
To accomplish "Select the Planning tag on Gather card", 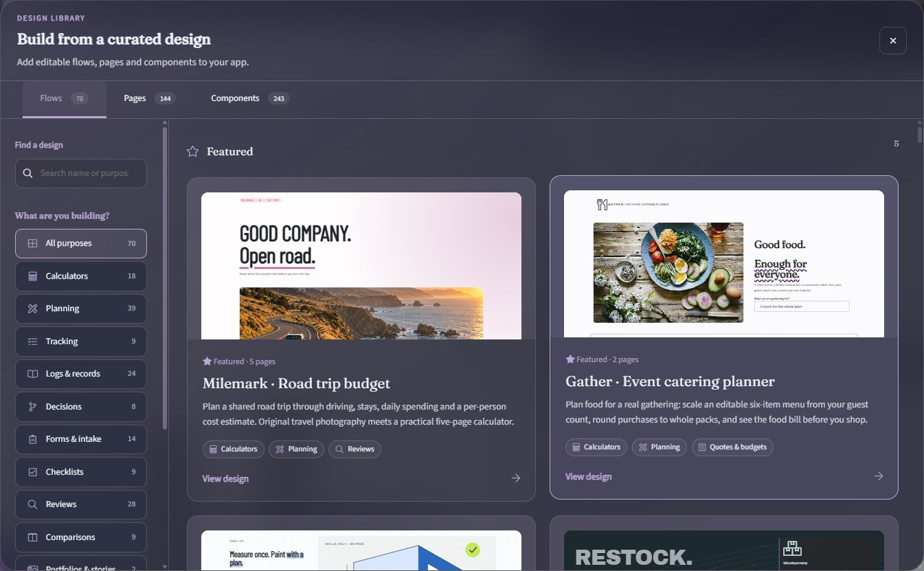I will (659, 447).
